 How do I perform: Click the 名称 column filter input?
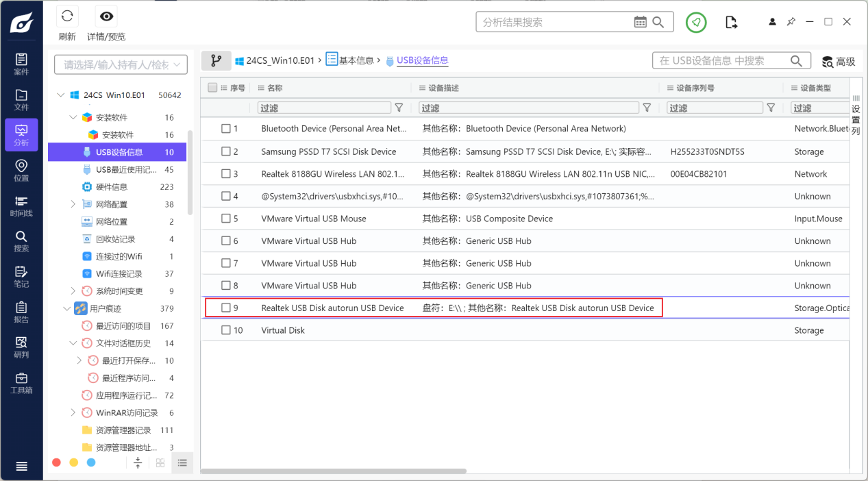coord(324,108)
